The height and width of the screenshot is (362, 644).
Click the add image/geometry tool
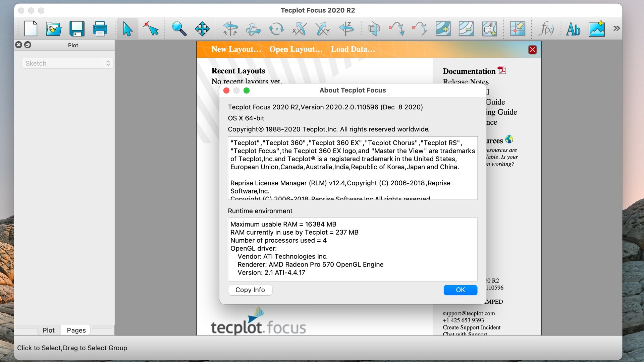click(x=597, y=28)
